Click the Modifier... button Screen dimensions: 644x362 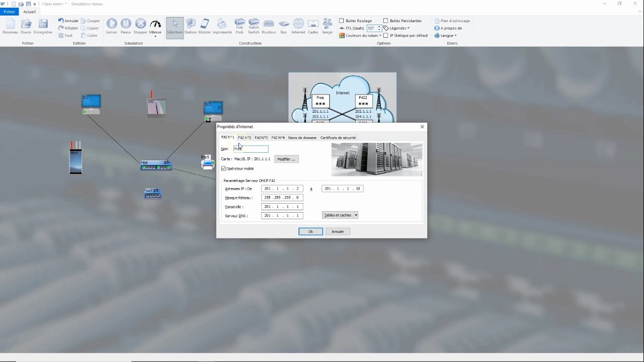(286, 159)
